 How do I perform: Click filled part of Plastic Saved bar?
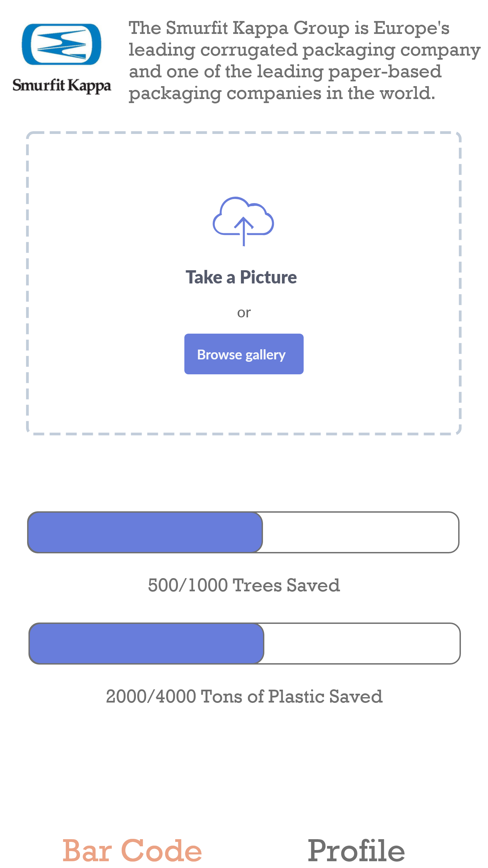click(x=146, y=643)
